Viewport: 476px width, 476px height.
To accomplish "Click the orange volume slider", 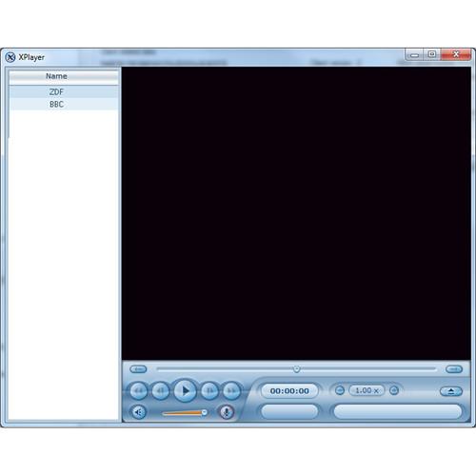I will [185, 412].
